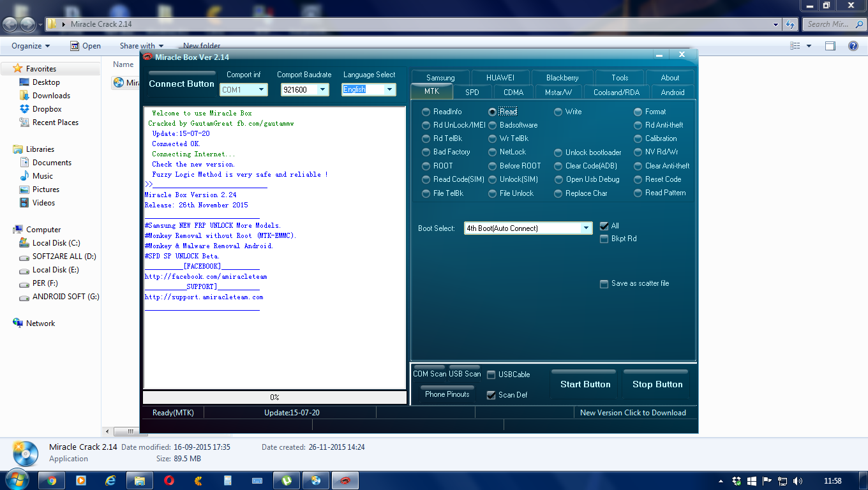
Task: Open address bar history dropdown
Action: pyautogui.click(x=775, y=24)
